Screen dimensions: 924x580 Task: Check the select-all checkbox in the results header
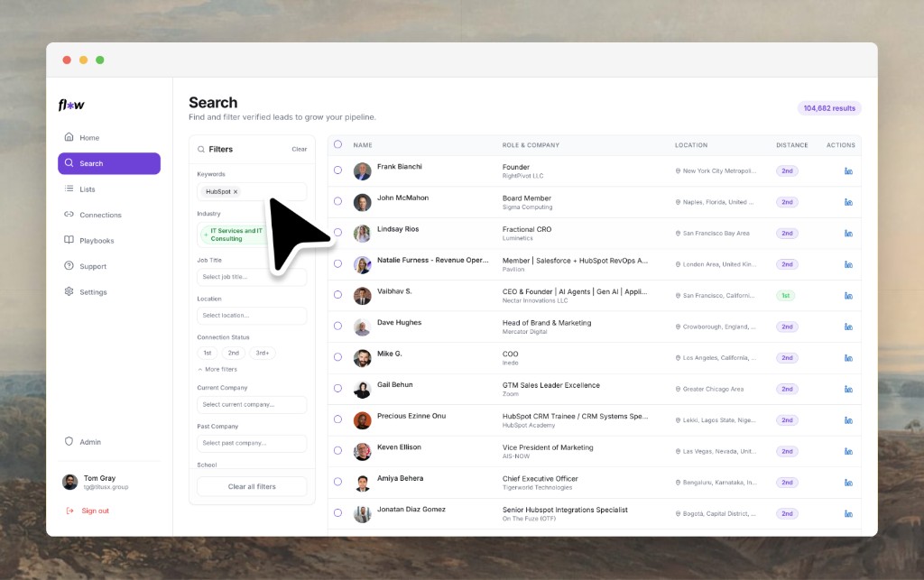pyautogui.click(x=337, y=144)
